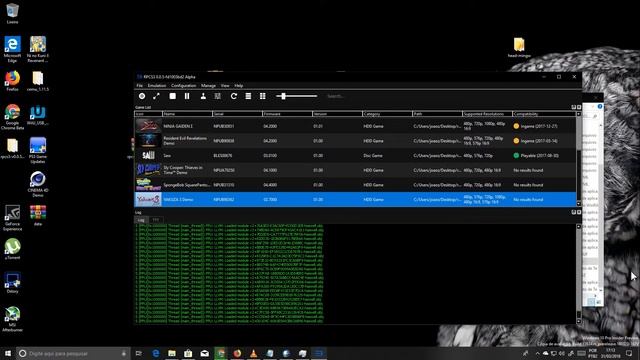Click the taskbar search box
The height and width of the screenshot is (360, 640).
point(73,353)
